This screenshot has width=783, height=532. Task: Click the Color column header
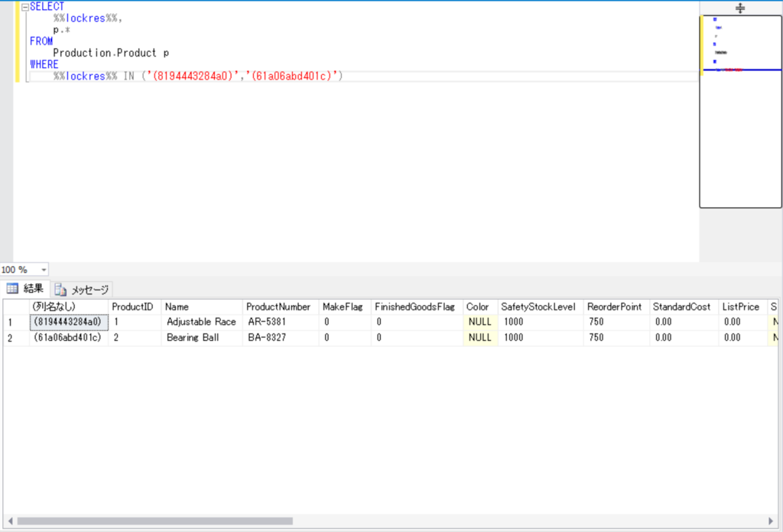click(480, 307)
